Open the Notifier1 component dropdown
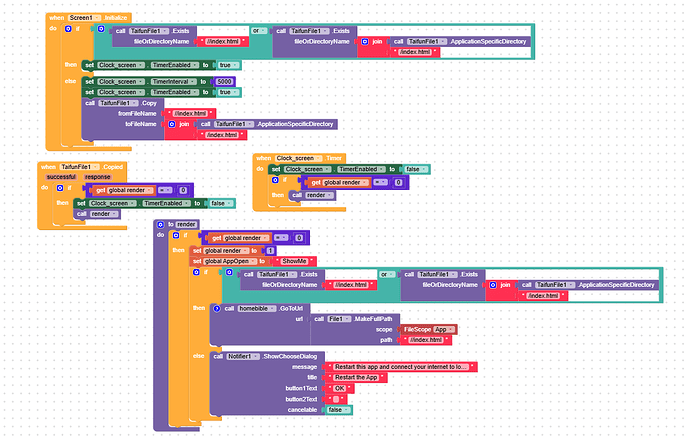Screen dimensions: 690x441 point(238,355)
